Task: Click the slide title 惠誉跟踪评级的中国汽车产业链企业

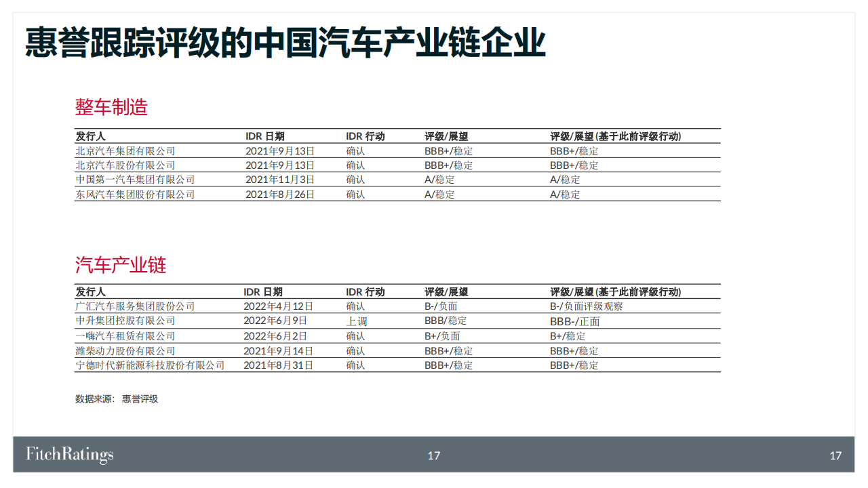Action: click(x=285, y=43)
